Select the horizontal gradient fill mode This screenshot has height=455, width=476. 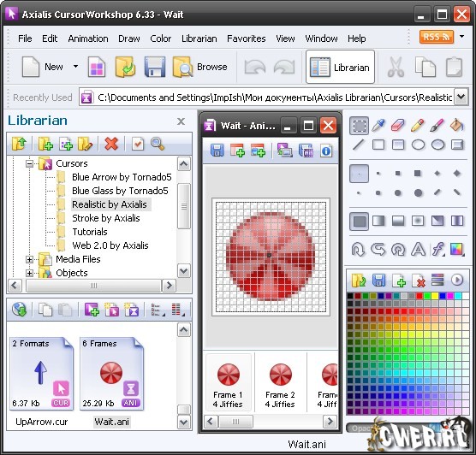(x=378, y=221)
